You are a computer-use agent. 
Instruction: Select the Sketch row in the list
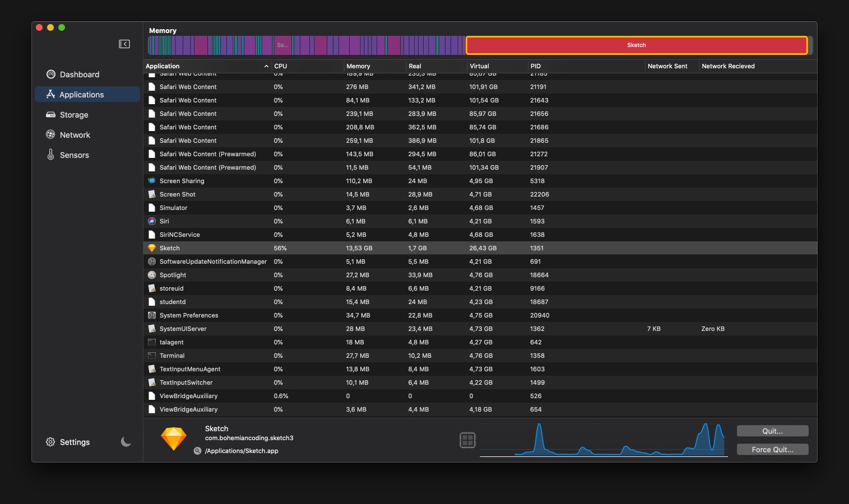[x=480, y=248]
